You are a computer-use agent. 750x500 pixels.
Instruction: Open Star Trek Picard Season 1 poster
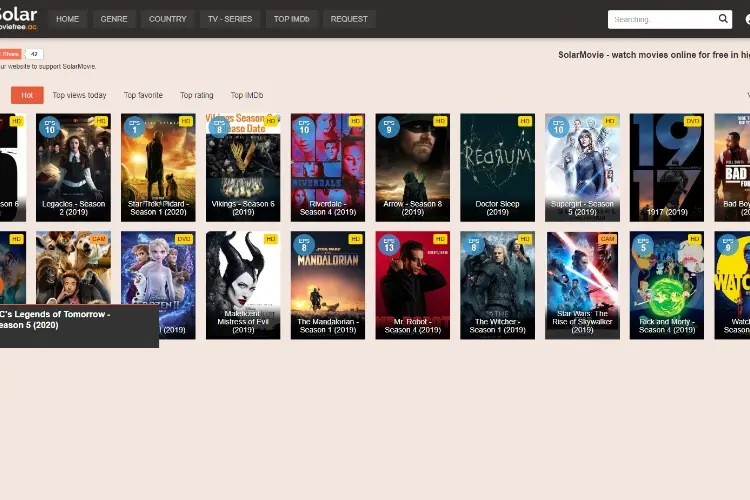[158, 167]
